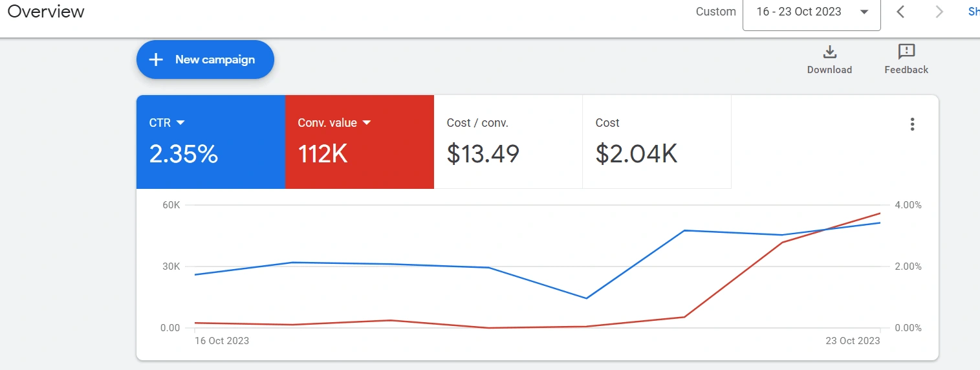Click the $13.49 cost per conversion value
The height and width of the screenshot is (370, 980).
(x=483, y=154)
